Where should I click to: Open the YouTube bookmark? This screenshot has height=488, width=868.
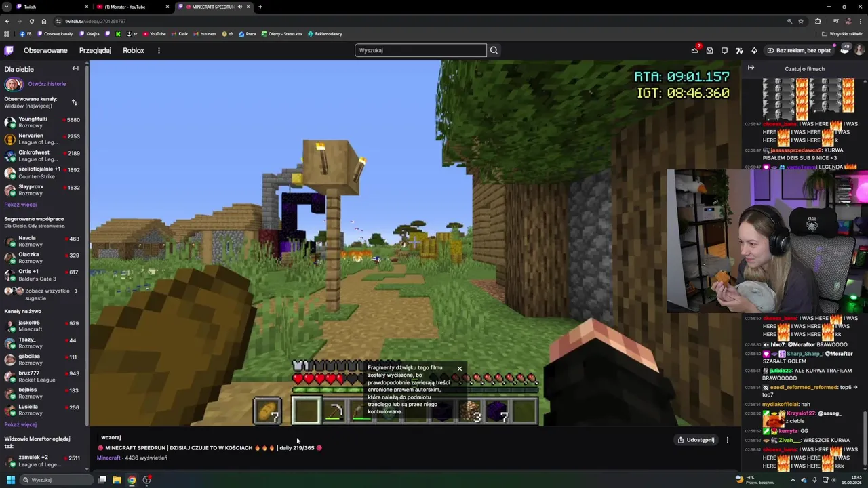tap(154, 33)
